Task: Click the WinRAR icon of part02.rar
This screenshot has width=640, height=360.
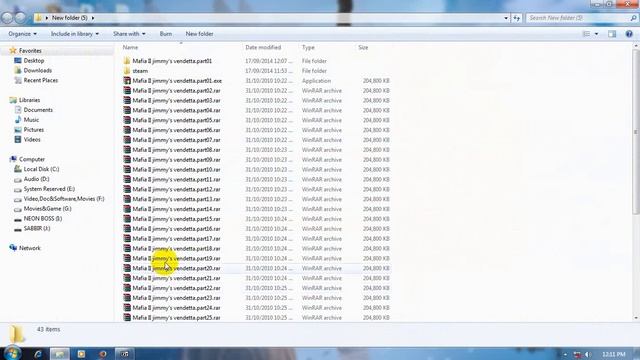Action: click(127, 91)
